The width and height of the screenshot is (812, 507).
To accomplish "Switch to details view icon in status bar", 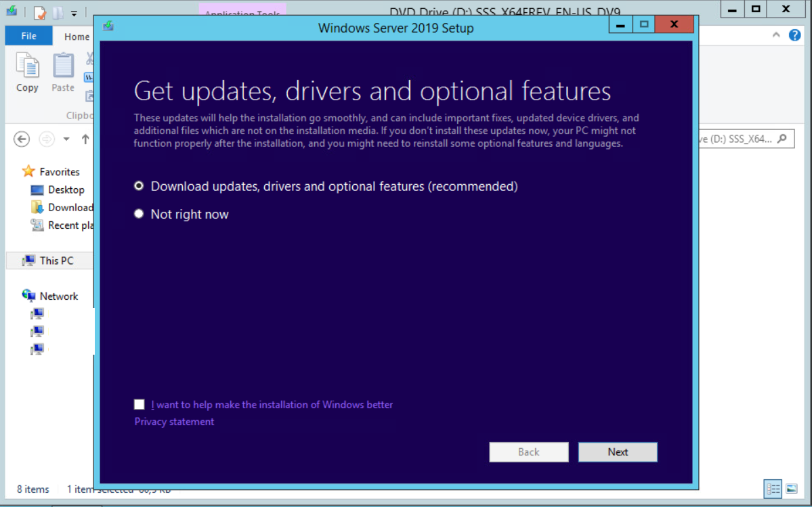I will (773, 488).
